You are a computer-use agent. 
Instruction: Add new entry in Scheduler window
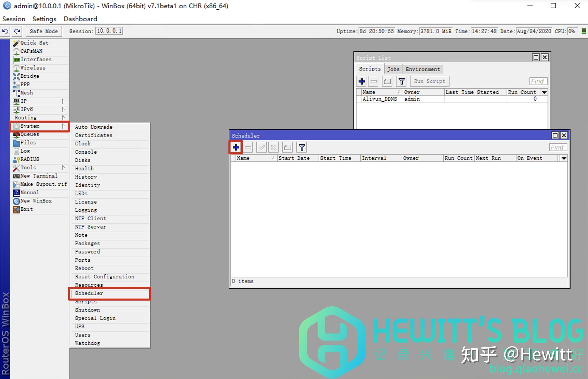pos(236,148)
